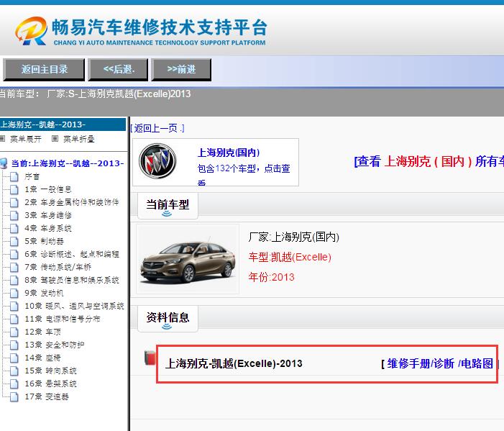
Task: Open 查看 上海别克(国内) 所有车型 link
Action: (429, 161)
